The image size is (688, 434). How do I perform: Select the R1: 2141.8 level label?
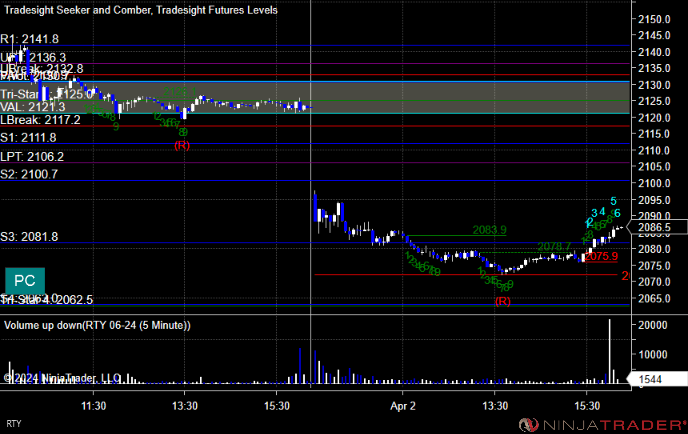pyautogui.click(x=29, y=39)
